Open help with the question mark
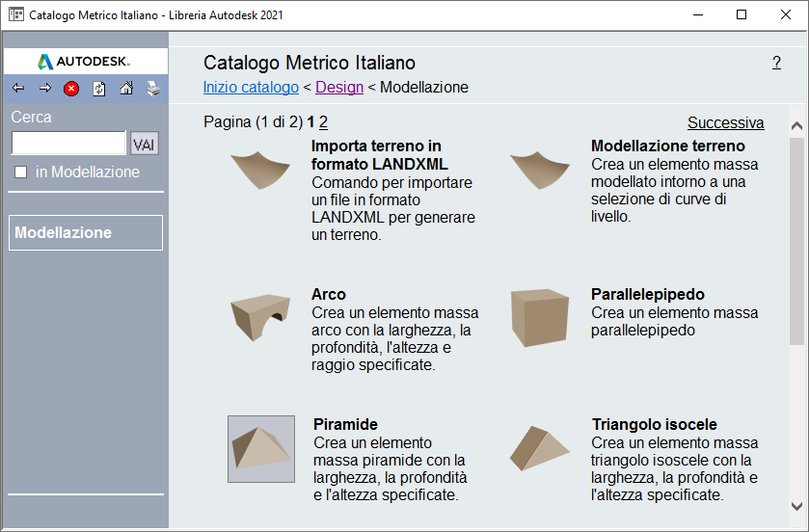The height and width of the screenshot is (532, 809). pyautogui.click(x=776, y=63)
